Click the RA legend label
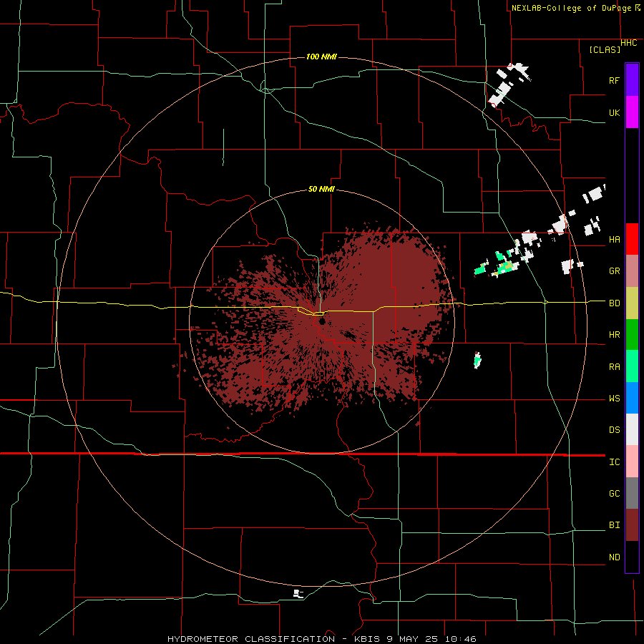 pyautogui.click(x=614, y=367)
